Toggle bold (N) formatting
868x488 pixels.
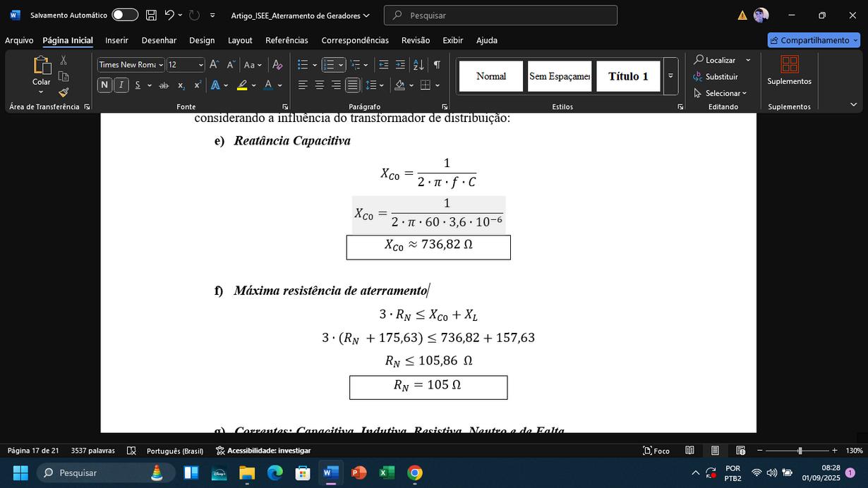point(104,85)
